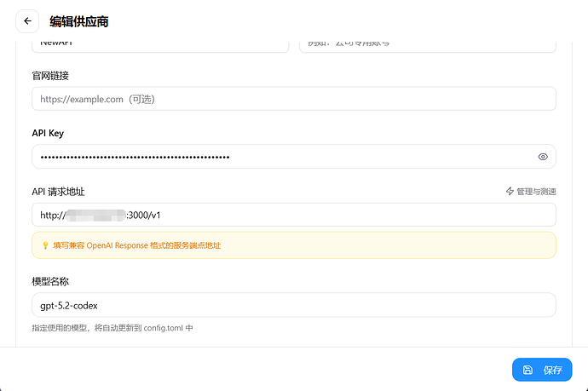Click the 指定使用的模型 config.toml helper text

tap(112, 328)
